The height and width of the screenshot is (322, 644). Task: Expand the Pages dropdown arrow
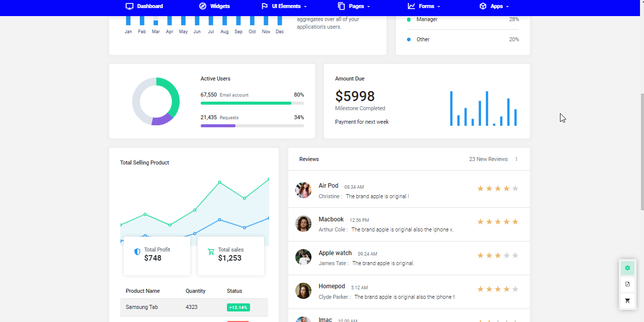tap(368, 7)
